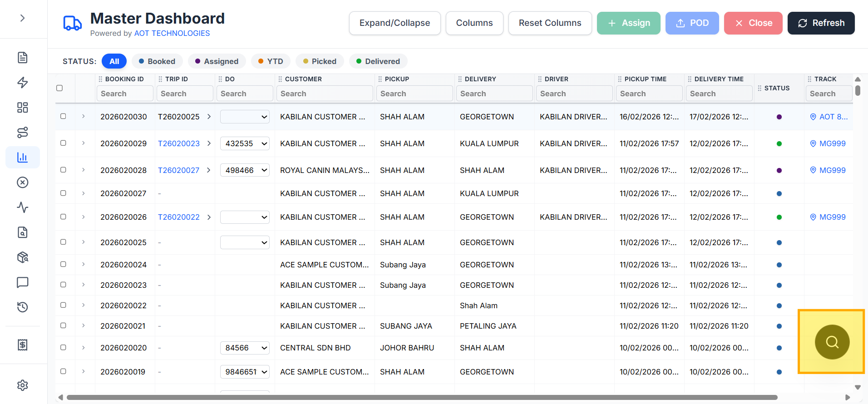Select checkbox for booking 2026020020
Image resolution: width=868 pixels, height=404 pixels.
click(63, 347)
